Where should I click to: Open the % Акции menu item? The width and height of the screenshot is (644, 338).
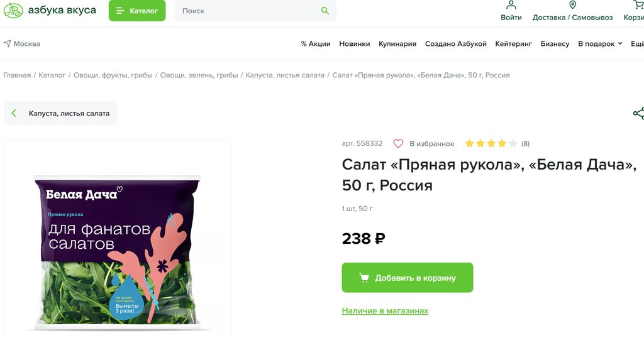[316, 44]
